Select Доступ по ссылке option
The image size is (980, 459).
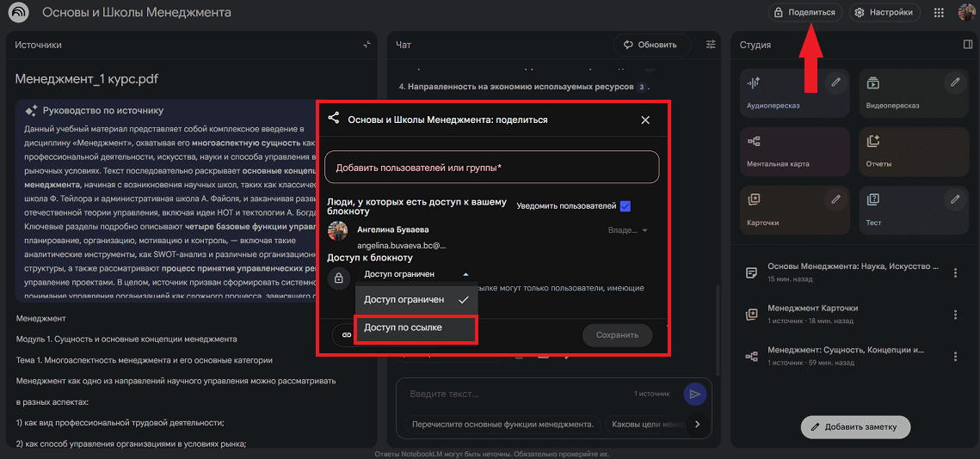[416, 328]
